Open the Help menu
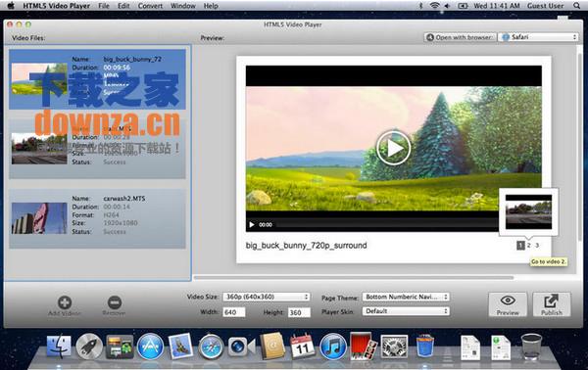This screenshot has width=588, height=370. 211,6
